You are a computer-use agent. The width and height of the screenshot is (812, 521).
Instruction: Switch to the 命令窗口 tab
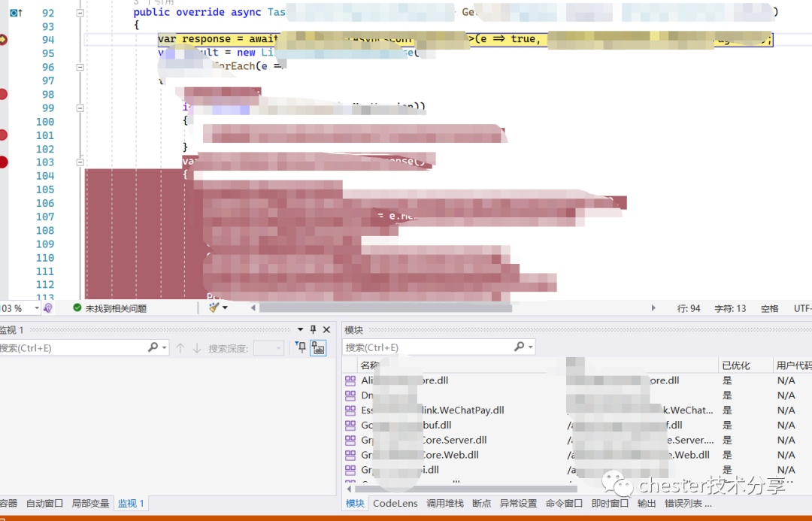pyautogui.click(x=564, y=504)
